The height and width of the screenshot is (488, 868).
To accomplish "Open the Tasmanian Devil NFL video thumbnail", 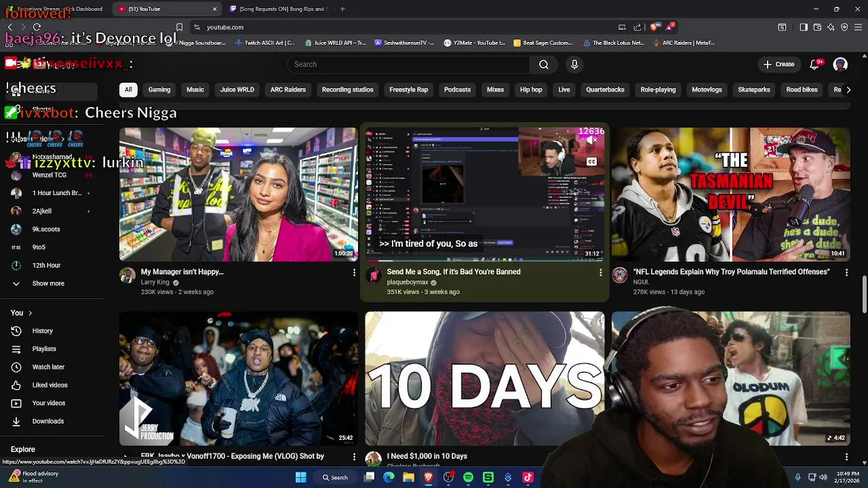I will pos(730,195).
